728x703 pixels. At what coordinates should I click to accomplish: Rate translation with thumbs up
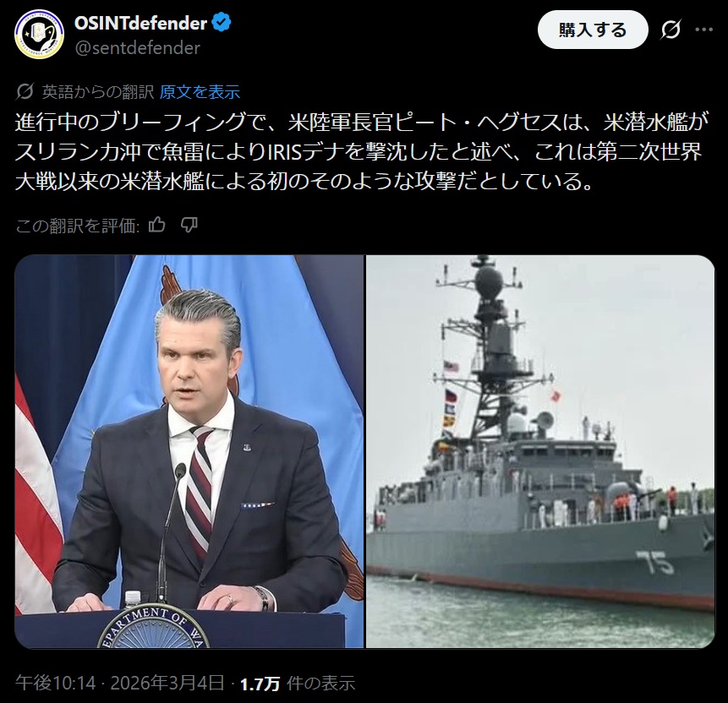tap(157, 226)
